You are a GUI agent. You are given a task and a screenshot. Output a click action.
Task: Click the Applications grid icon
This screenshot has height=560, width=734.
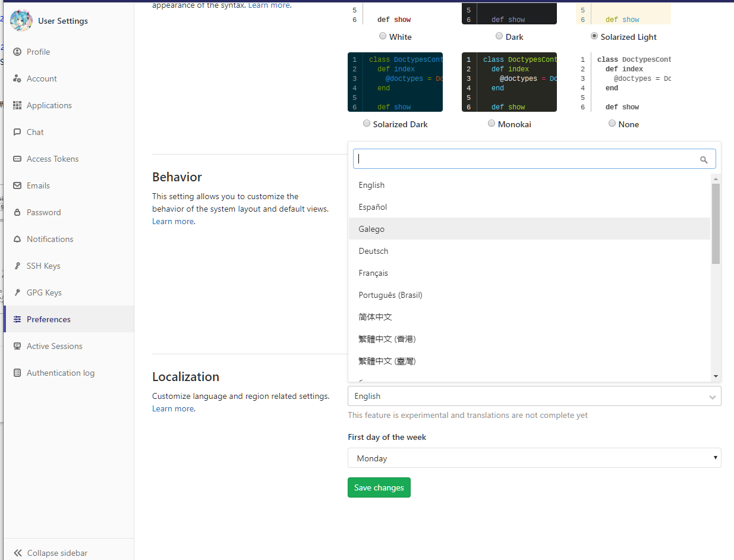pos(17,105)
